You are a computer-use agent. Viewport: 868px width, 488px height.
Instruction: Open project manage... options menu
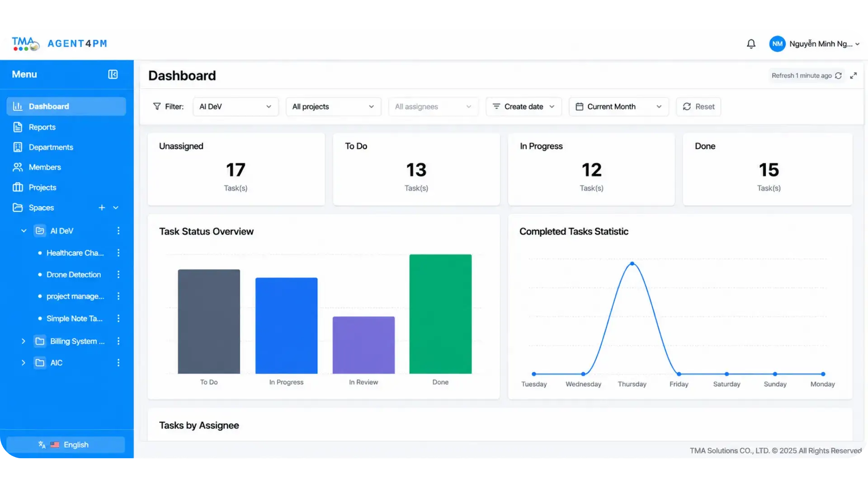tap(118, 296)
